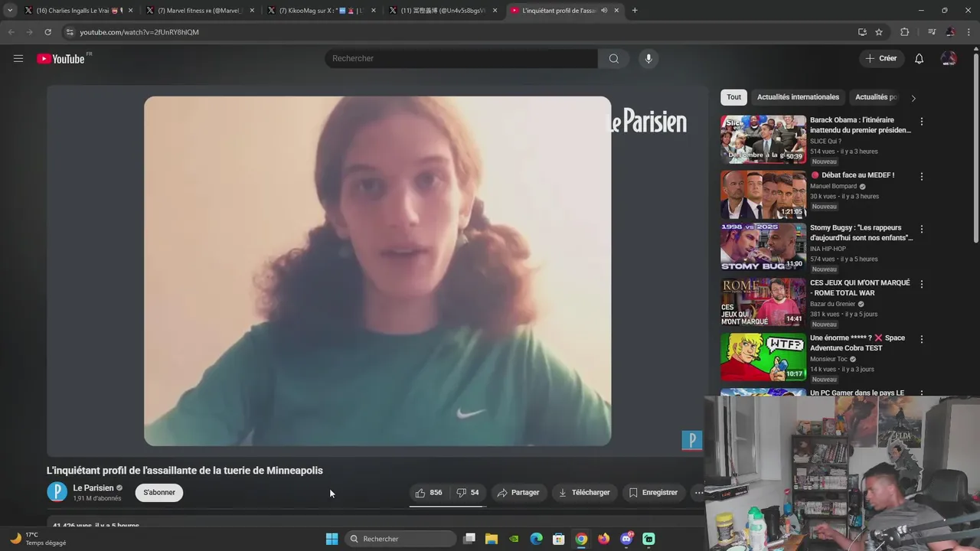Click the Créer button
Screen dimensions: 980x551
click(x=881, y=58)
